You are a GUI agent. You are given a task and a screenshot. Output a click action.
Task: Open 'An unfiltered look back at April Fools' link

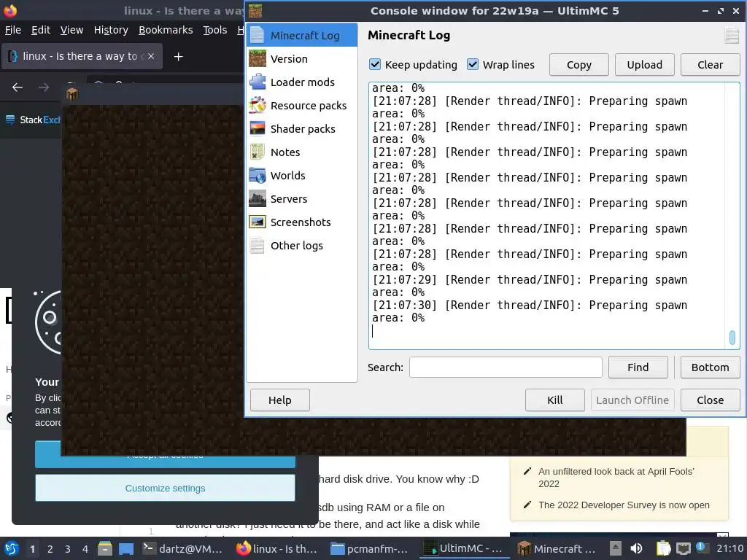pos(616,478)
